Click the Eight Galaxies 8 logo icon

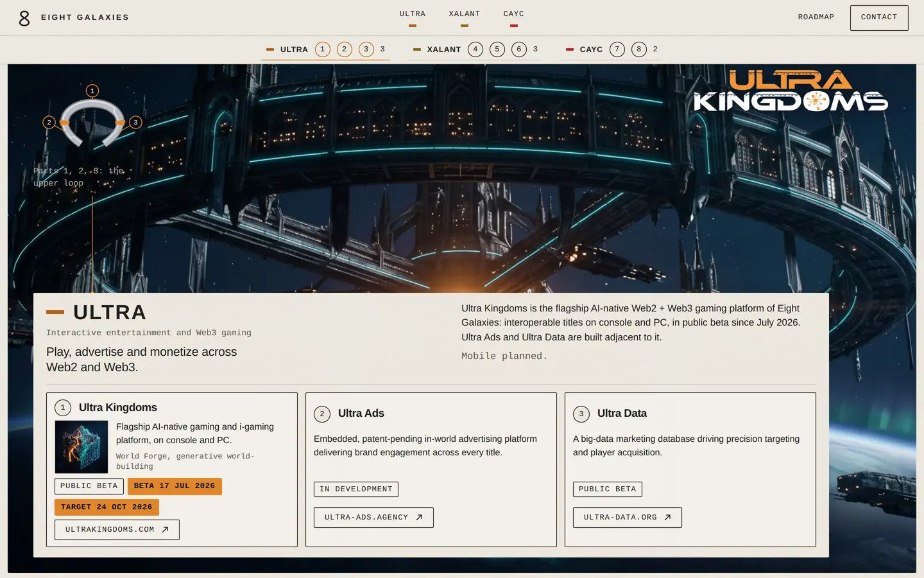click(x=24, y=18)
